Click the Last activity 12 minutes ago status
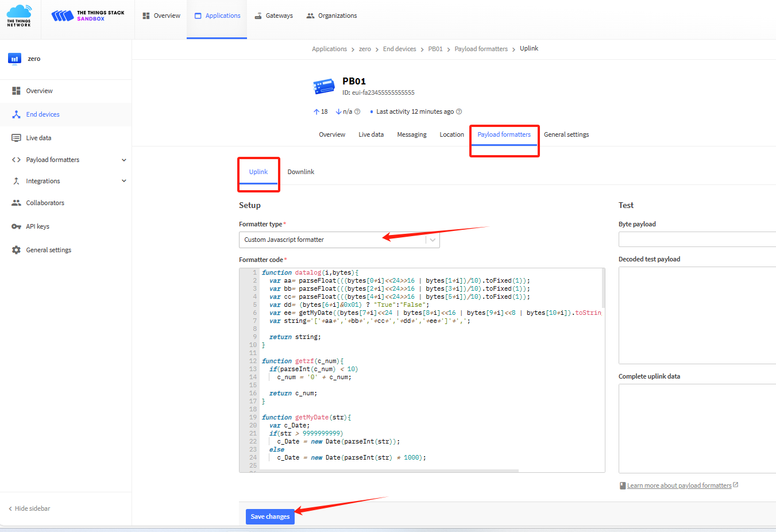 coord(415,111)
